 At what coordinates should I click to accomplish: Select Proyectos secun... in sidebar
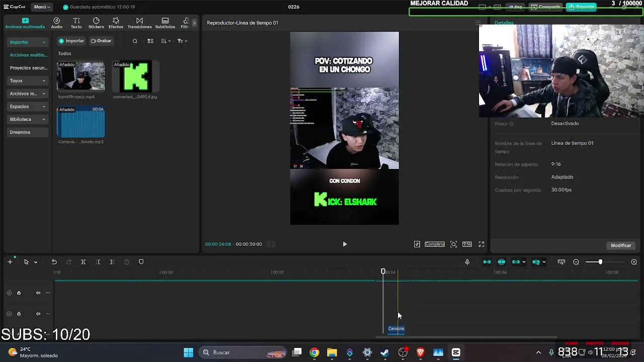28,68
